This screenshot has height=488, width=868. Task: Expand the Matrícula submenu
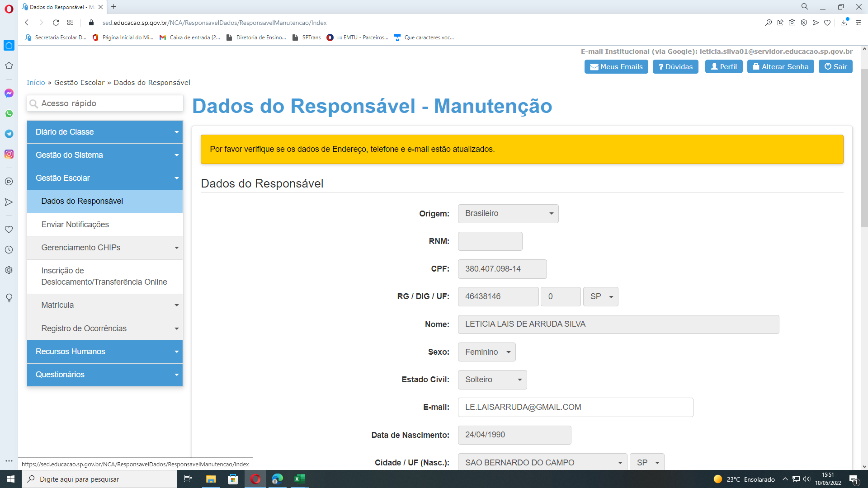(105, 305)
